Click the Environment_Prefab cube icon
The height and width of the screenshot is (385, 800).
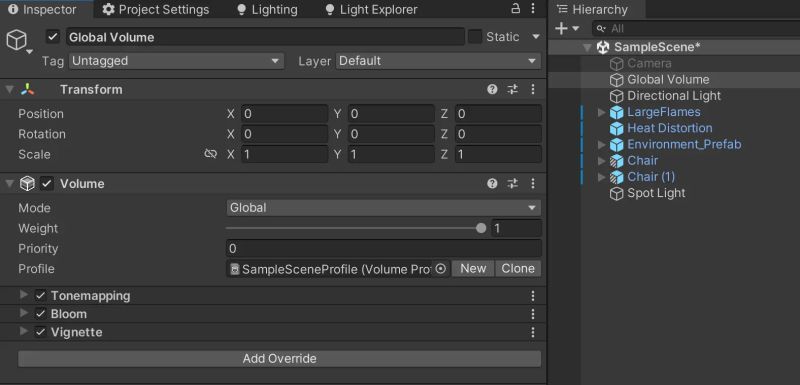[x=617, y=144]
